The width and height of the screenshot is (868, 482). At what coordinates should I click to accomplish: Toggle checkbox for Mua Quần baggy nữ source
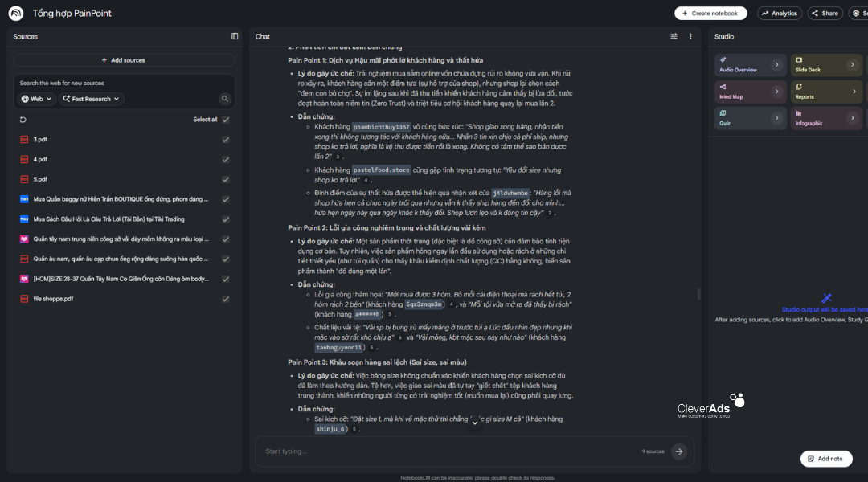[x=226, y=199]
